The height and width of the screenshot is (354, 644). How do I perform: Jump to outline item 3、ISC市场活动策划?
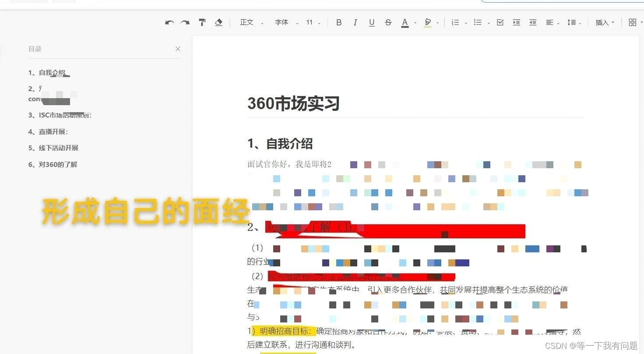pos(60,115)
